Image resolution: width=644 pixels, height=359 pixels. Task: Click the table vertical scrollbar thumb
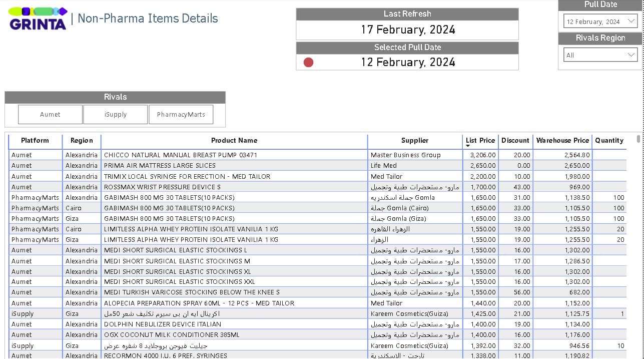pos(638,139)
